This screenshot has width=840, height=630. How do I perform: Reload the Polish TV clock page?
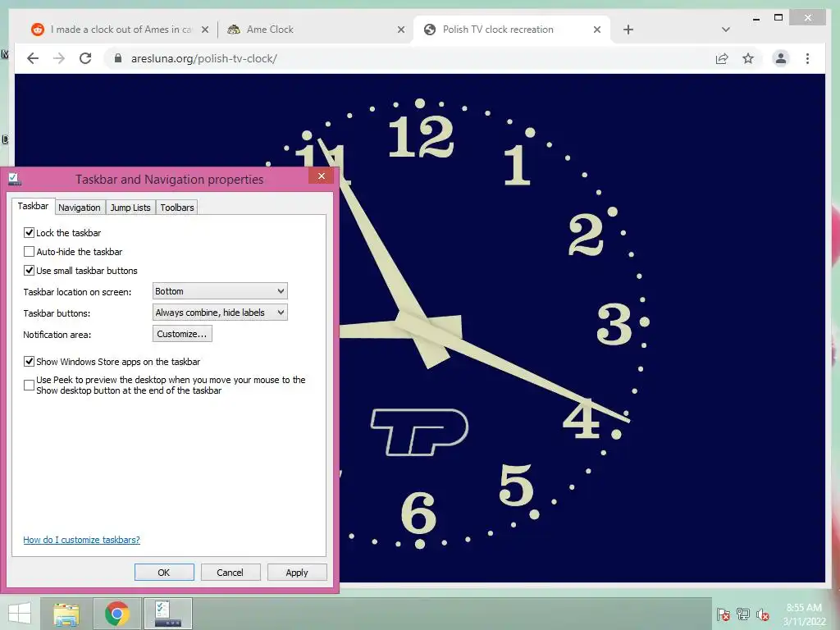(x=85, y=58)
